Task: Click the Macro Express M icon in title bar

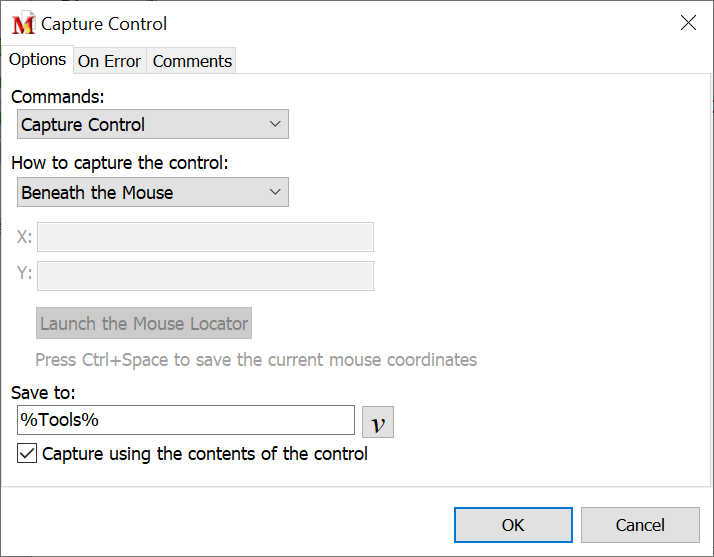Action: point(23,24)
